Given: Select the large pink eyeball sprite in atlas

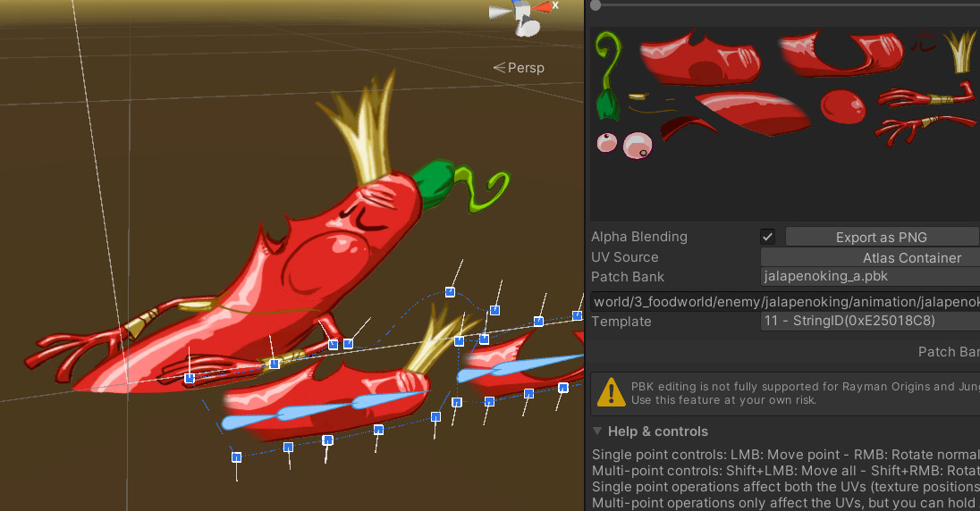Looking at the screenshot, I should point(638,144).
